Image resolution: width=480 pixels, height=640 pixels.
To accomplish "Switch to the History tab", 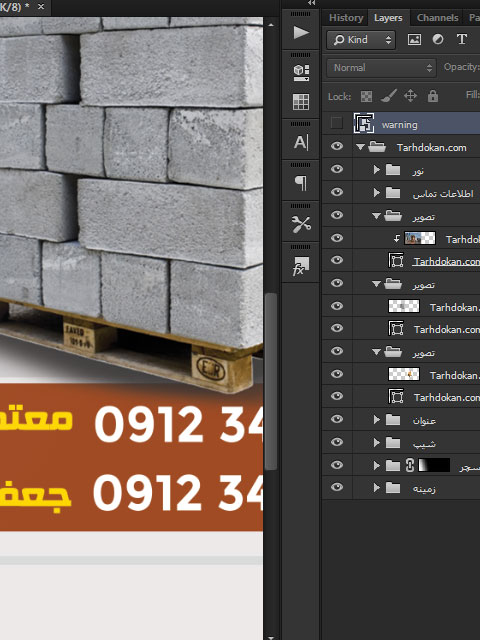I will pos(346,18).
